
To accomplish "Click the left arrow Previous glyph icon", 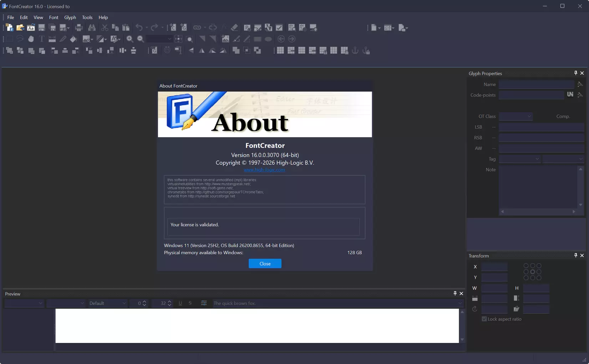I will coord(281,39).
